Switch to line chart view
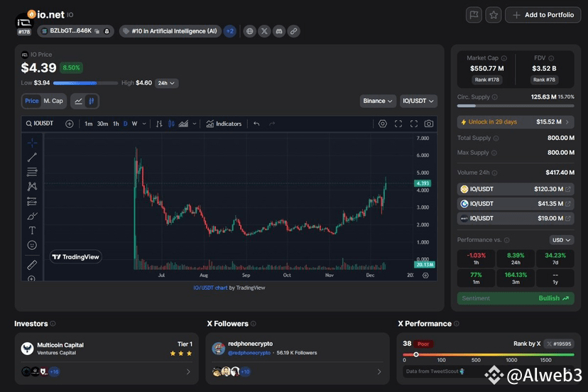The height and width of the screenshot is (392, 588). (x=78, y=101)
